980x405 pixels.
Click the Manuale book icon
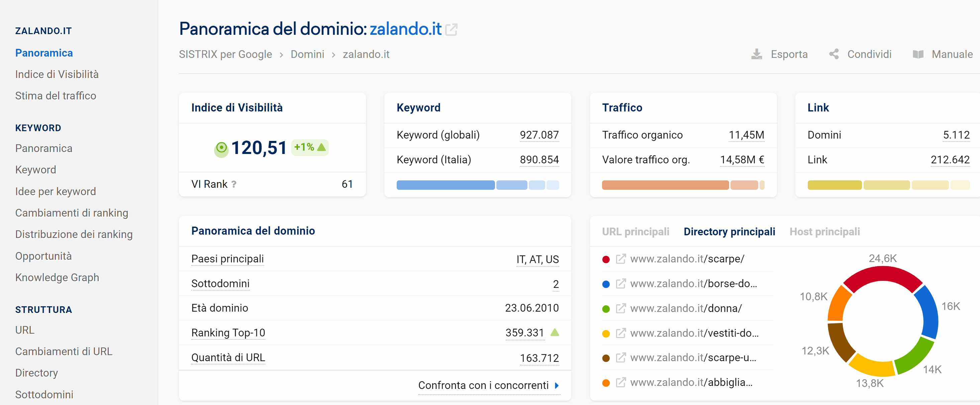click(918, 55)
